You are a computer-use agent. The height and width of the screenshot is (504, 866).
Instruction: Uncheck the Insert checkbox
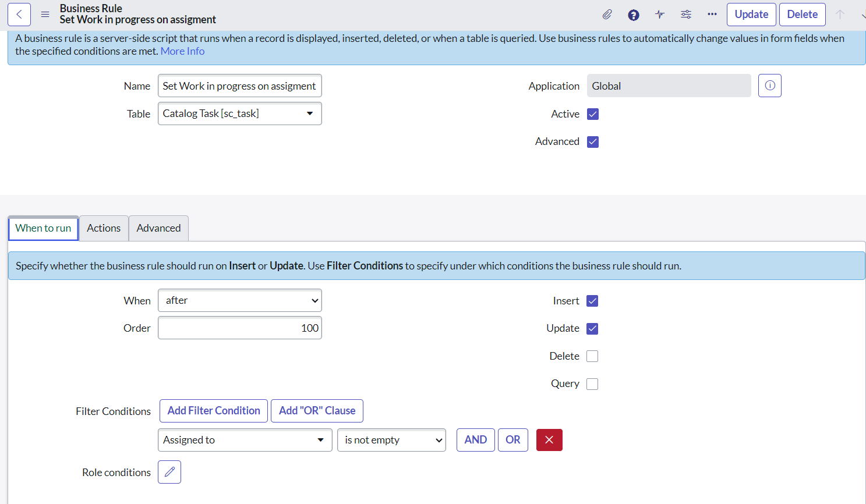click(x=592, y=301)
